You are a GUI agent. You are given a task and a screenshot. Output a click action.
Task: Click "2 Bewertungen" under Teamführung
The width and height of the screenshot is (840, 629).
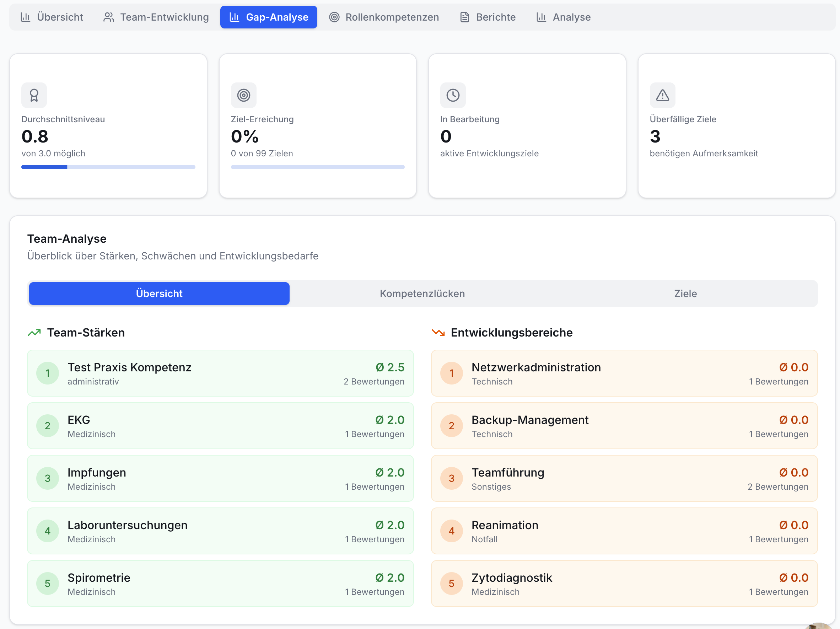[778, 486]
